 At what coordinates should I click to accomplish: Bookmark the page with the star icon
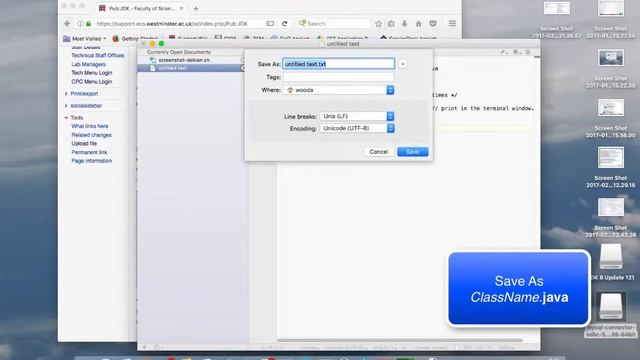[378, 24]
